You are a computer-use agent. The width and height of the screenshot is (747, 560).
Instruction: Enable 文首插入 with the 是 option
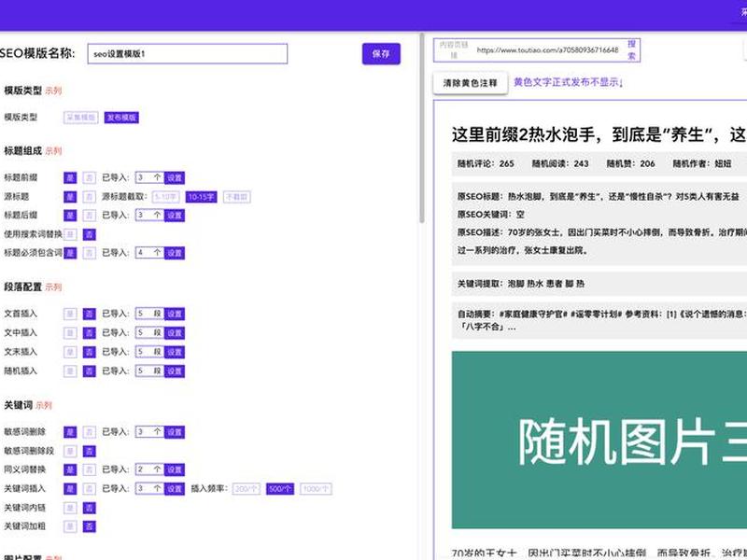pos(70,314)
